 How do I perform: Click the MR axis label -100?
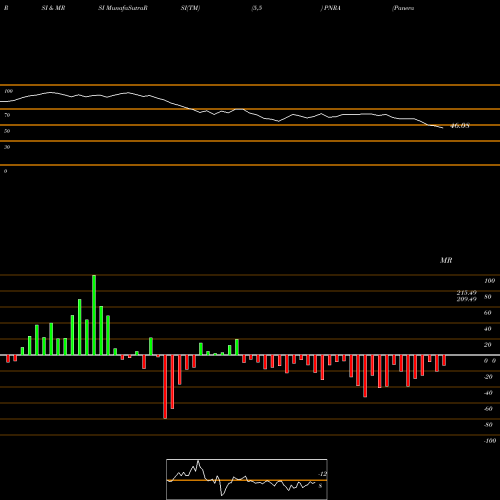pyautogui.click(x=490, y=441)
